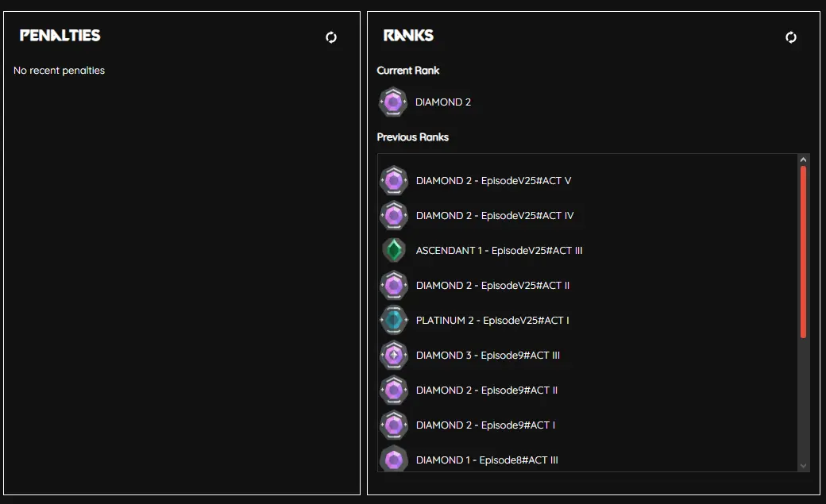Click the No recent penalties text

60,71
